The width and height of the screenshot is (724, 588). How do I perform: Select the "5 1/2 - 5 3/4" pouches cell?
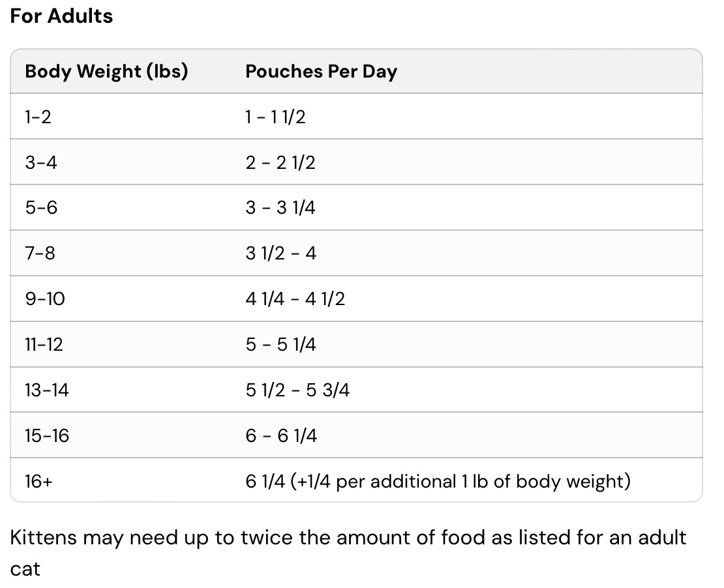[x=297, y=390]
